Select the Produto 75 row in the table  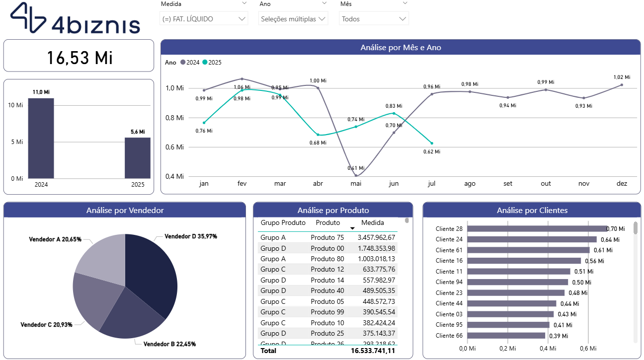pos(327,237)
